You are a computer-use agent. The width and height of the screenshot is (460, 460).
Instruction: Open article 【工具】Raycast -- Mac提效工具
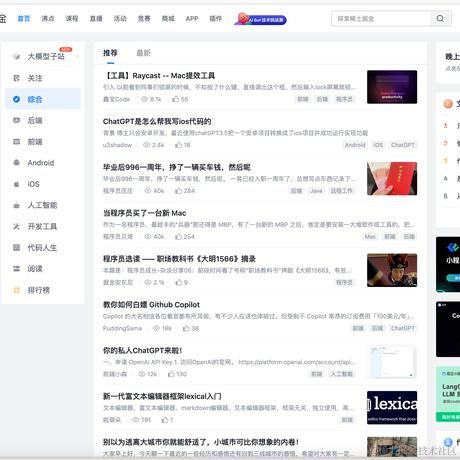159,76
